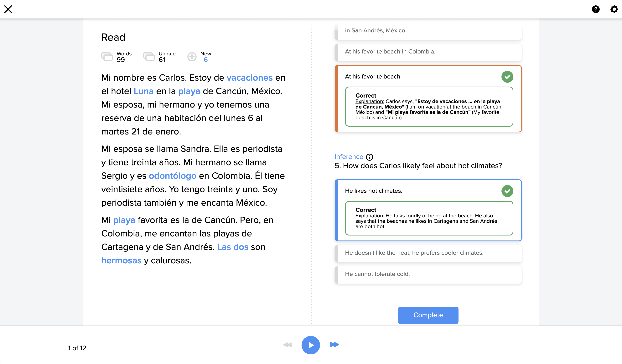Open help via the question mark icon

click(596, 9)
